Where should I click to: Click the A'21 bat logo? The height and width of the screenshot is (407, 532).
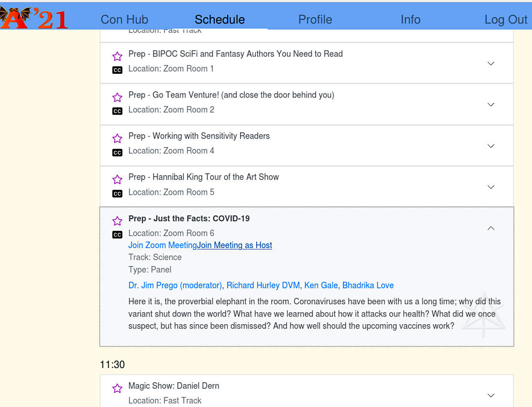tap(33, 18)
